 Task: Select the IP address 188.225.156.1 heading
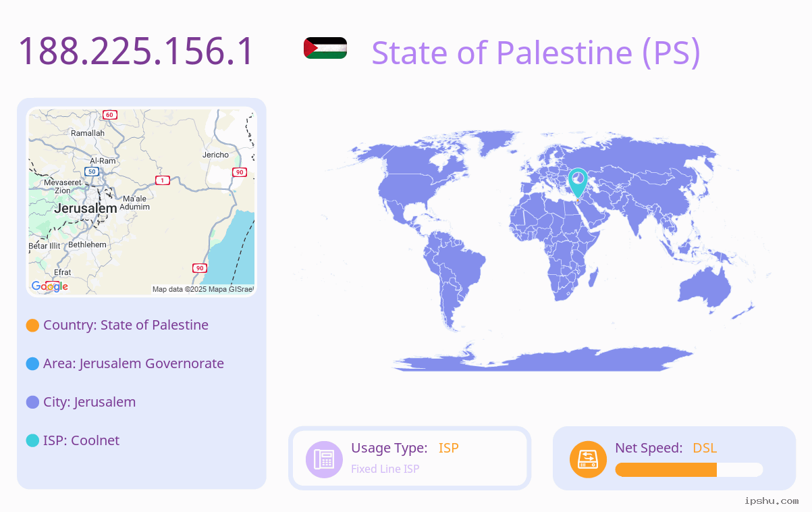[x=136, y=51]
